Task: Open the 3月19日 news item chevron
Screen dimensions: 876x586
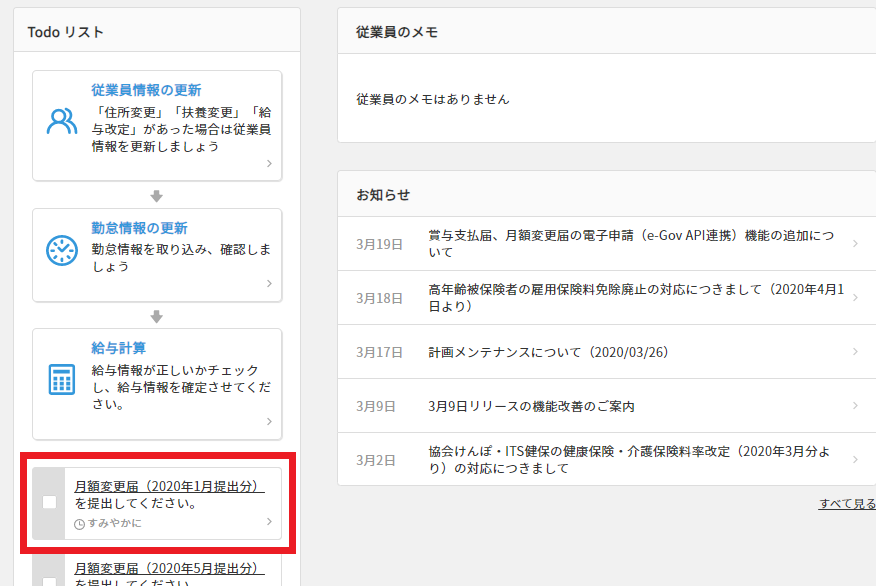Action: (x=855, y=243)
